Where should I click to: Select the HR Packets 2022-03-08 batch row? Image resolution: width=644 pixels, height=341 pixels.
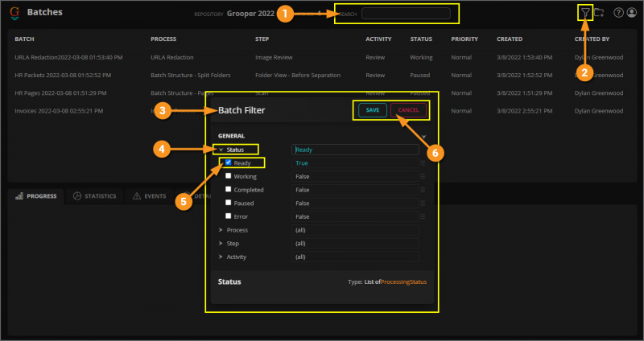tap(322, 75)
